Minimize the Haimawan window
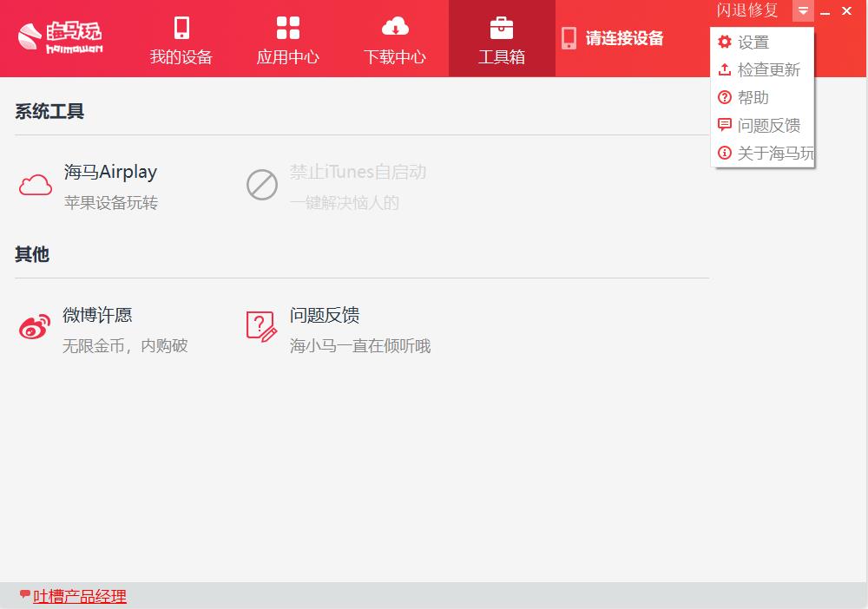 click(x=825, y=11)
